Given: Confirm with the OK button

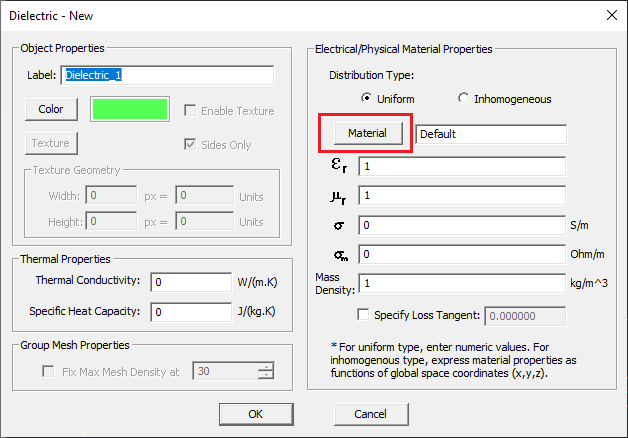Looking at the screenshot, I should click(x=255, y=414).
